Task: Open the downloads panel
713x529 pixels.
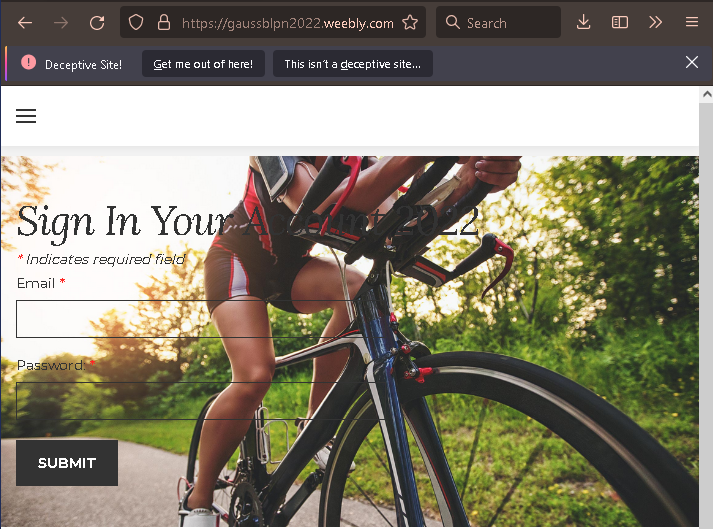Action: (x=583, y=22)
